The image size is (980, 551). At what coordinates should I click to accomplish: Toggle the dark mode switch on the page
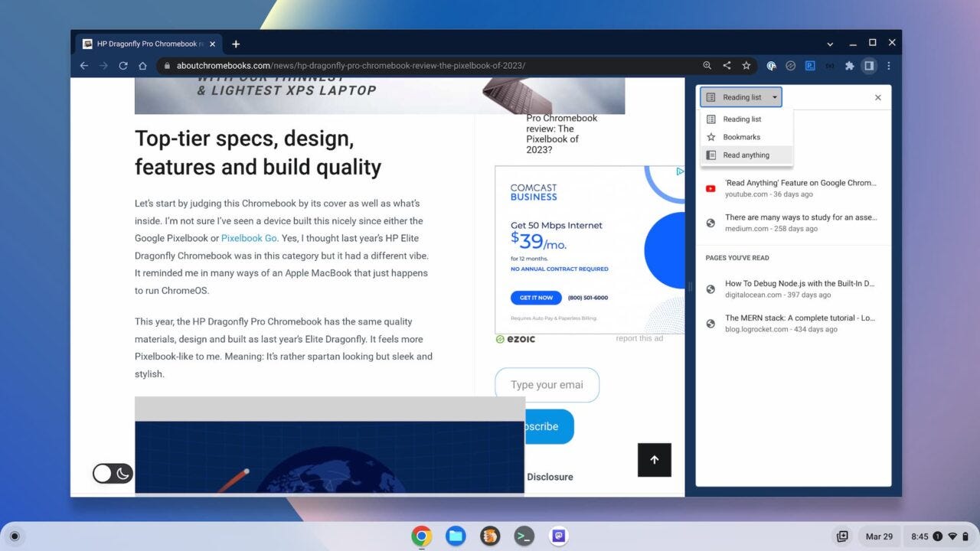(x=113, y=474)
